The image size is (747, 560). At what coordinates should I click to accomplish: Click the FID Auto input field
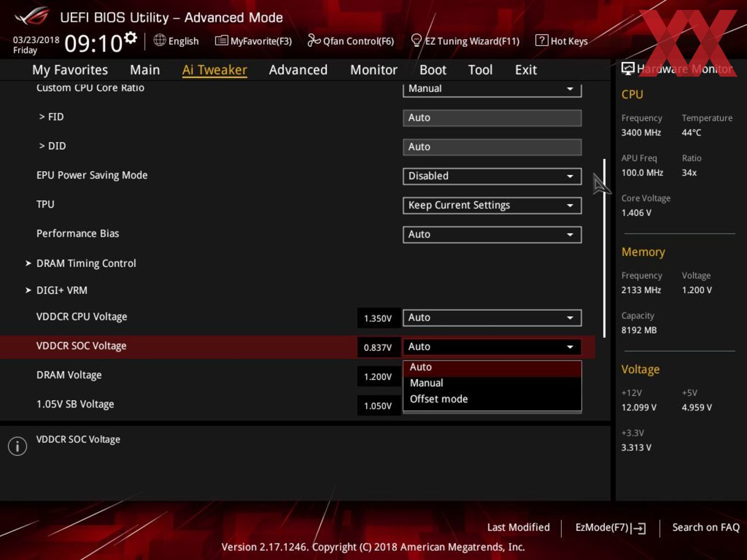pos(492,118)
